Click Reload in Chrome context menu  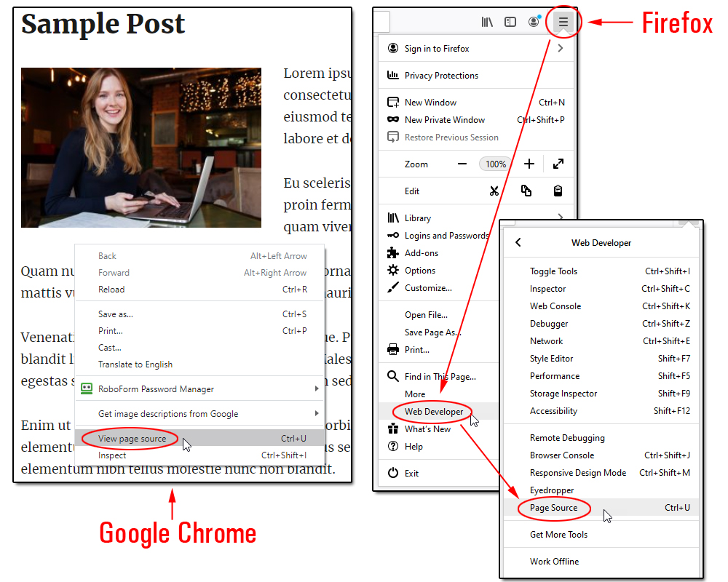[x=199, y=290]
